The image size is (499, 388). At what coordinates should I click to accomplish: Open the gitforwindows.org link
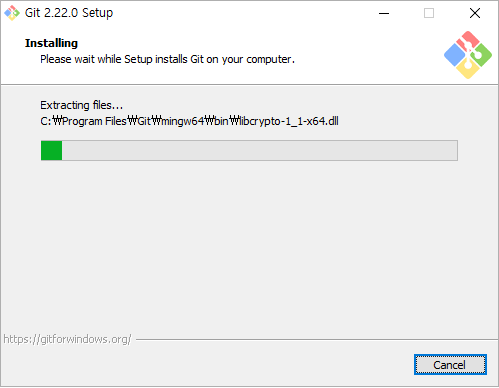[67, 339]
